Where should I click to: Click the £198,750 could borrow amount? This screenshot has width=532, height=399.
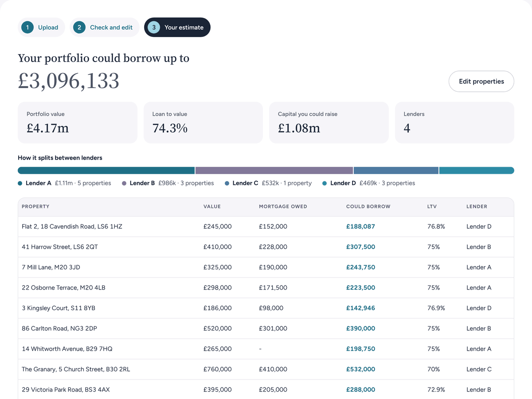(x=360, y=349)
